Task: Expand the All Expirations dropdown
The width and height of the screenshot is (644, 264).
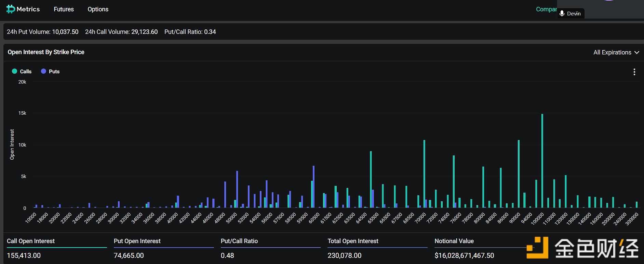Action: [x=616, y=52]
